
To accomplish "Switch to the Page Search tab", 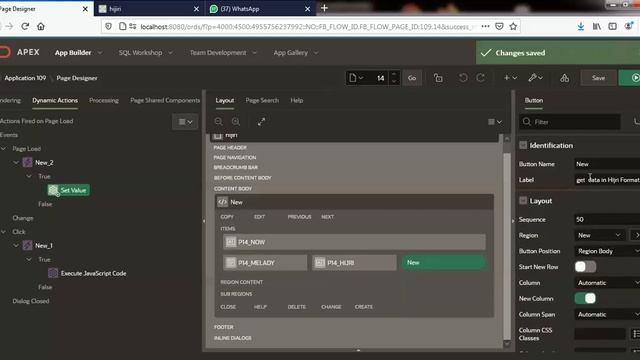I will coord(262,100).
